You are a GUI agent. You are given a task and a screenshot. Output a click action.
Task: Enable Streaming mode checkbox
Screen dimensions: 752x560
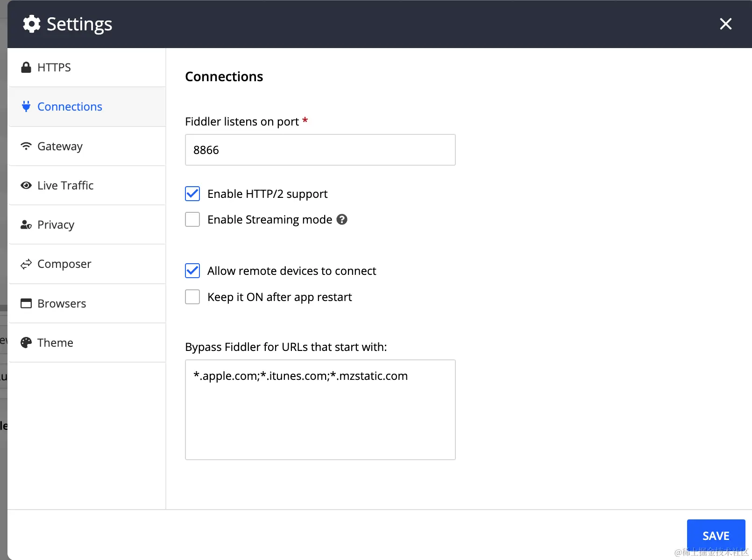click(x=192, y=219)
